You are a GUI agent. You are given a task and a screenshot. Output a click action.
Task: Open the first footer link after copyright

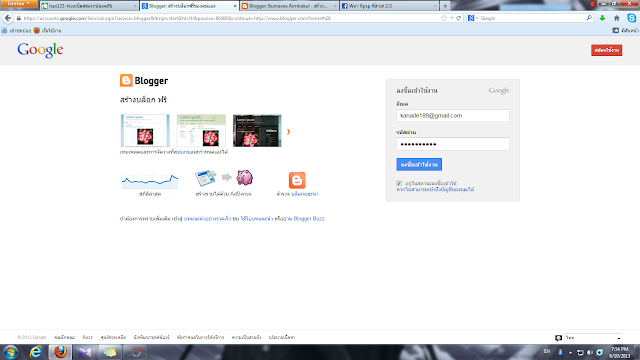click(64, 338)
